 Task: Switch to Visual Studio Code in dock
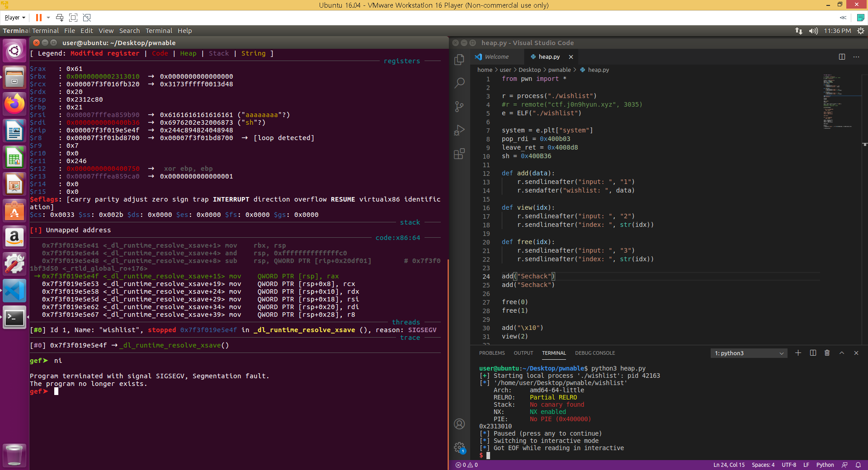pyautogui.click(x=14, y=291)
